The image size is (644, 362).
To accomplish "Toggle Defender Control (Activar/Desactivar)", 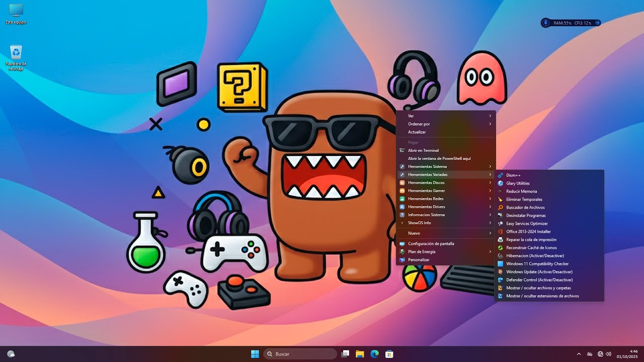I will pyautogui.click(x=549, y=280).
